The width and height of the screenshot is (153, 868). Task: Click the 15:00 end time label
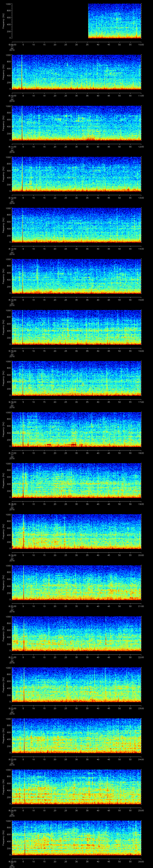pyautogui.click(x=141, y=300)
